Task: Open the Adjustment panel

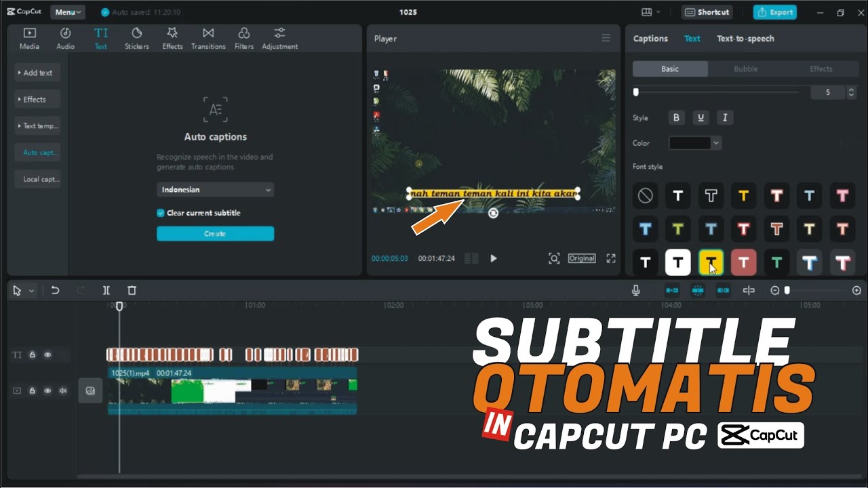Action: (279, 39)
